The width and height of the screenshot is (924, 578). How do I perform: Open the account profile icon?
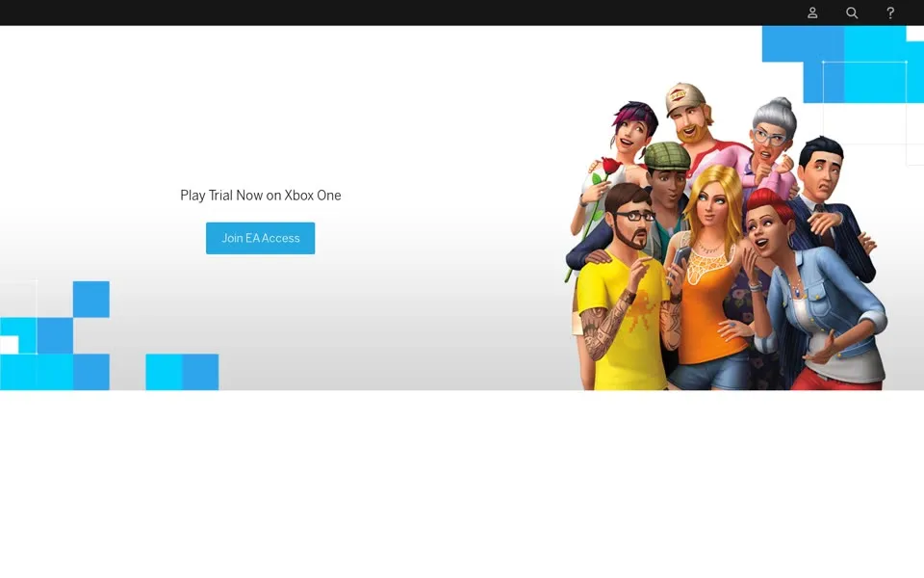pyautogui.click(x=812, y=13)
